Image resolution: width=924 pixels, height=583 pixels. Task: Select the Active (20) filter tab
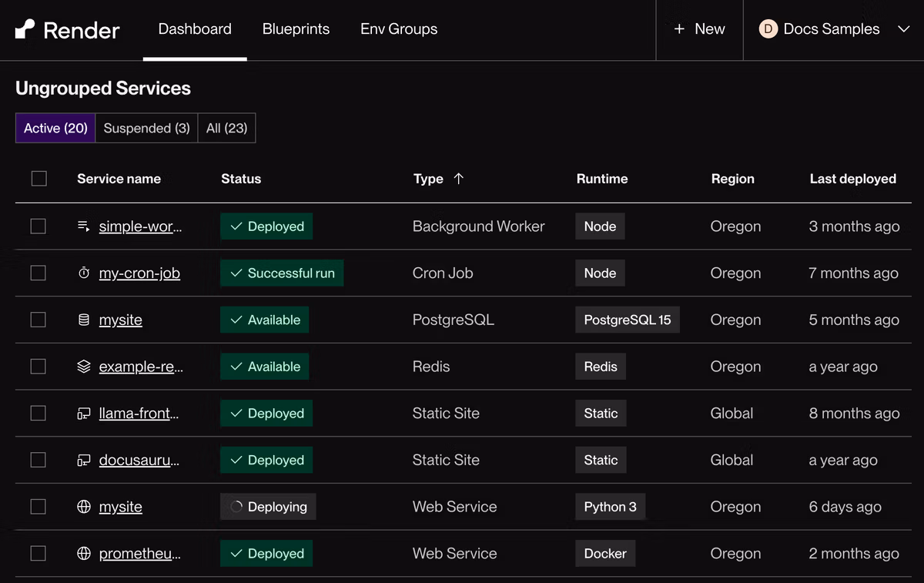coord(55,129)
